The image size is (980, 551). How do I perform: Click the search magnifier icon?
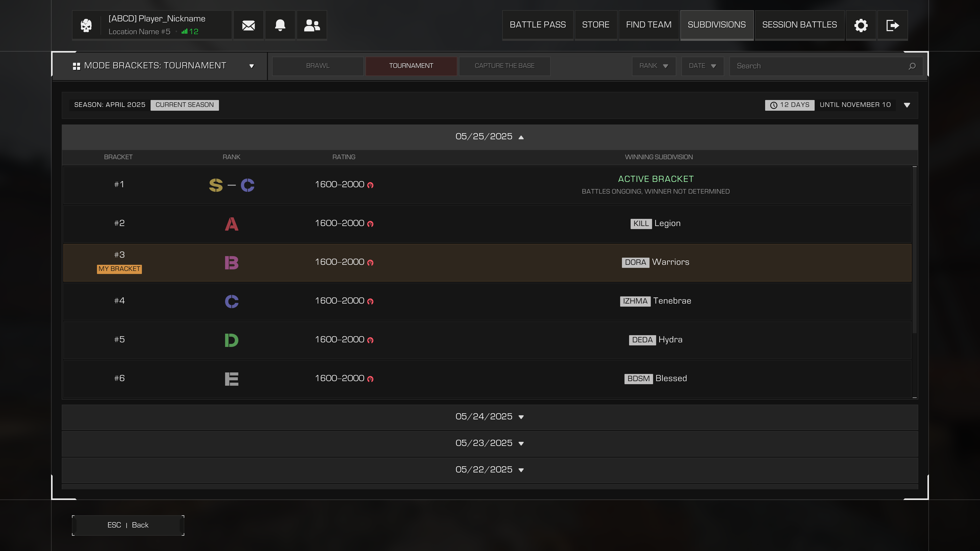912,66
